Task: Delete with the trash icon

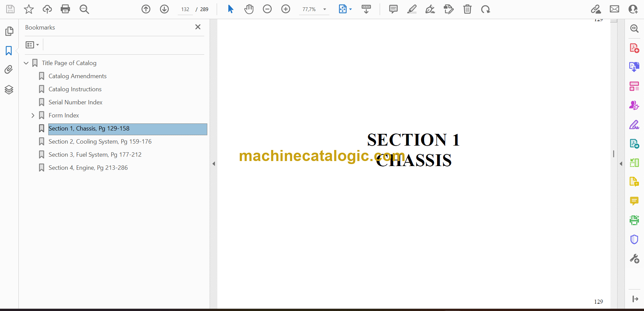Action: 467,9
